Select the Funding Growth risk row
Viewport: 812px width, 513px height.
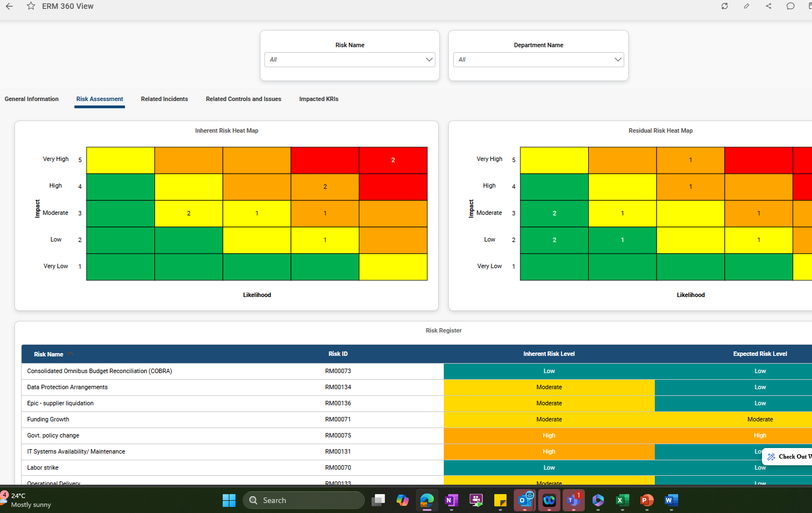(48, 419)
